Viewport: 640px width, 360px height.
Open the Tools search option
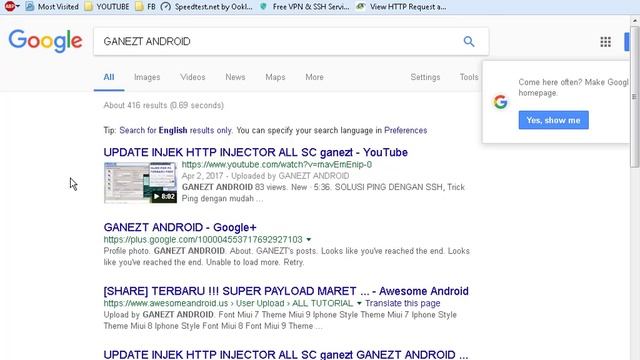(x=469, y=77)
